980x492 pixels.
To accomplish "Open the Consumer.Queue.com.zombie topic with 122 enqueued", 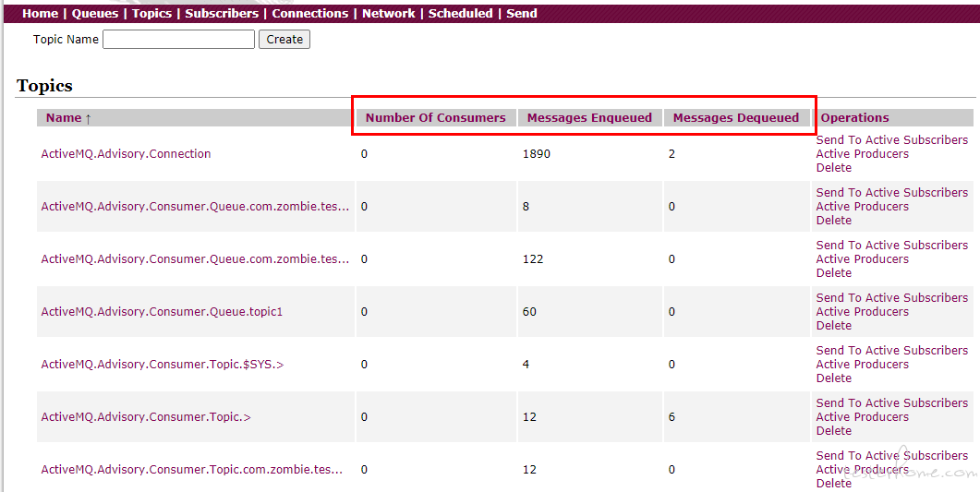I will 195,258.
